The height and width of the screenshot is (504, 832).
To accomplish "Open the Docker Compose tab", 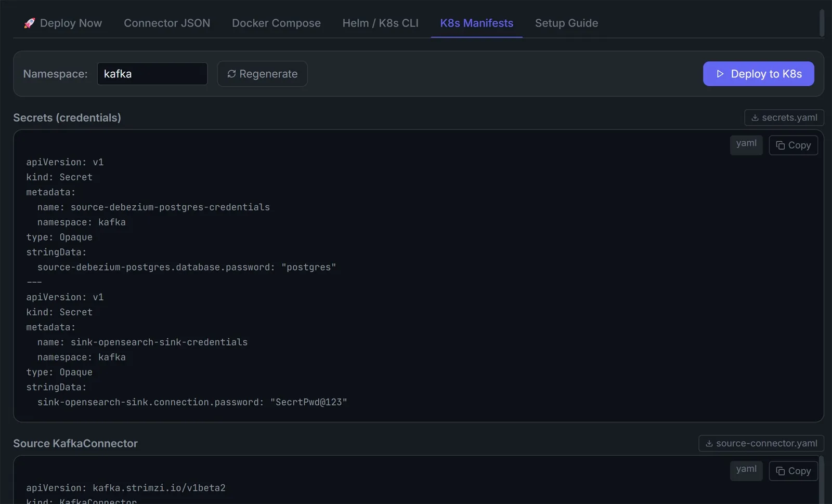I will (x=276, y=23).
